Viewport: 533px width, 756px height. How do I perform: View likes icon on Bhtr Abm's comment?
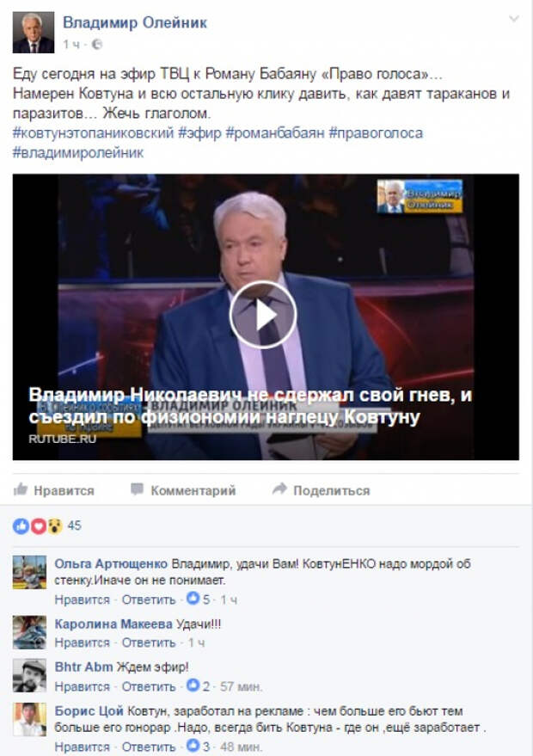point(193,685)
